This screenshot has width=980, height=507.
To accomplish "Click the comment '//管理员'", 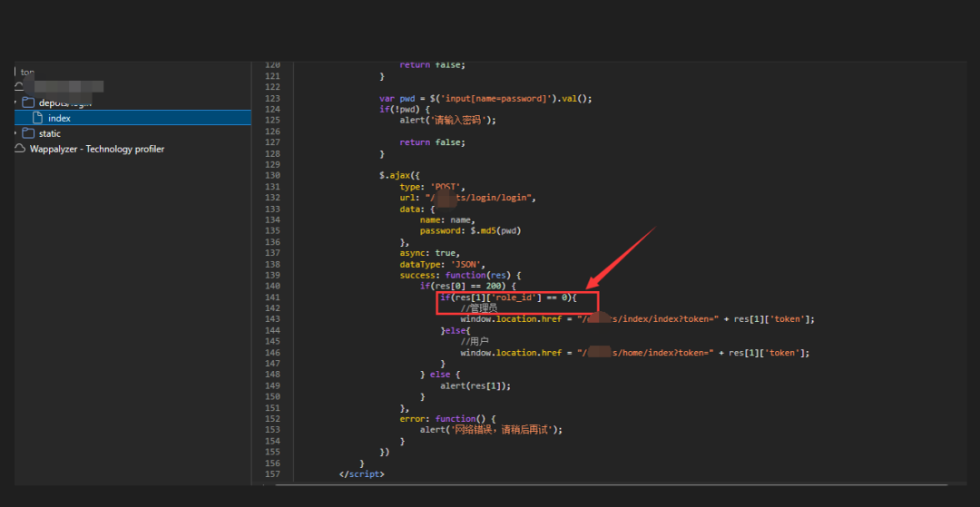I will pyautogui.click(x=479, y=308).
